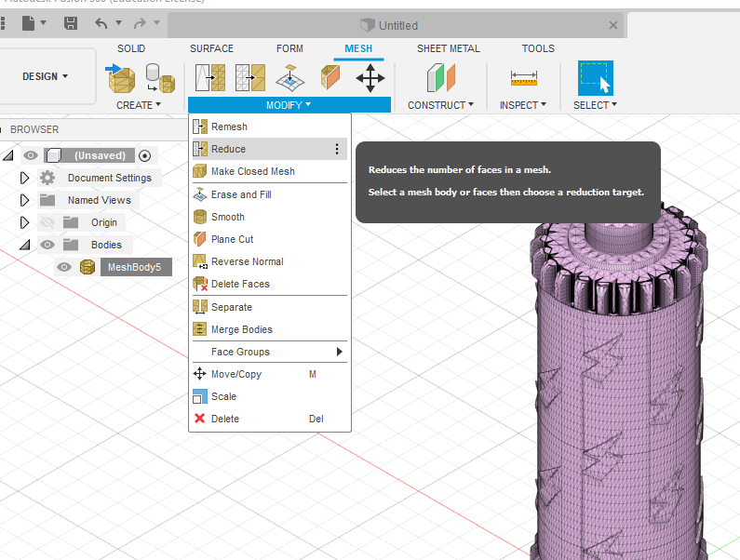The width and height of the screenshot is (740, 560).
Task: Open the SELECT dropdown menu
Action: (595, 105)
